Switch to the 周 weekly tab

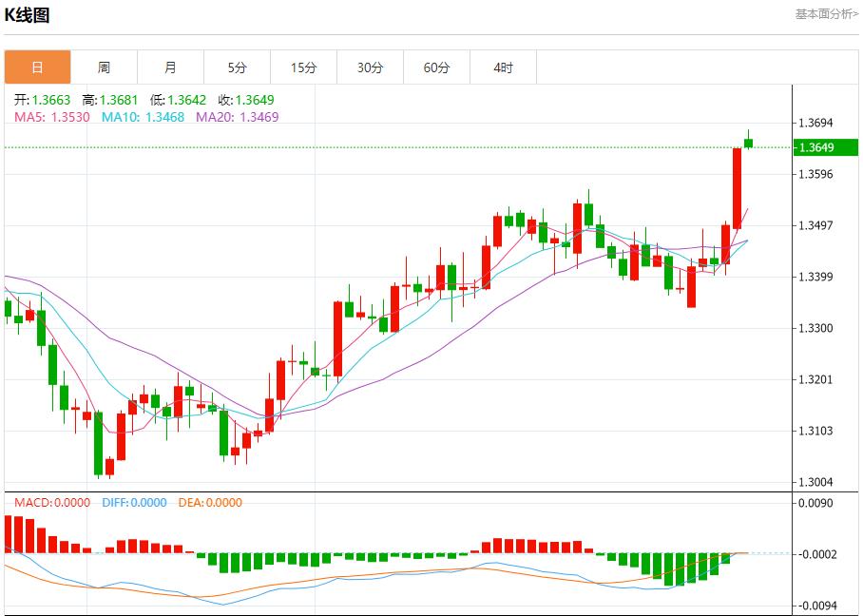click(x=104, y=67)
